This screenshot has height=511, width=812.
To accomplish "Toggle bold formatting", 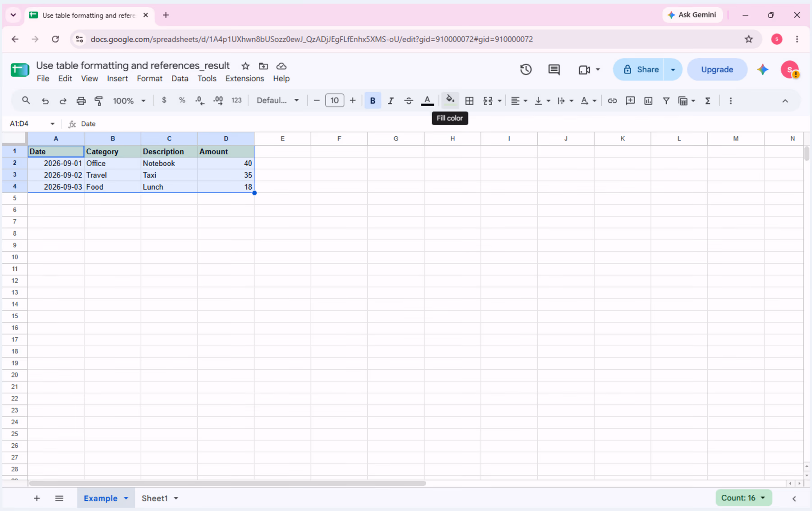I will (x=373, y=101).
